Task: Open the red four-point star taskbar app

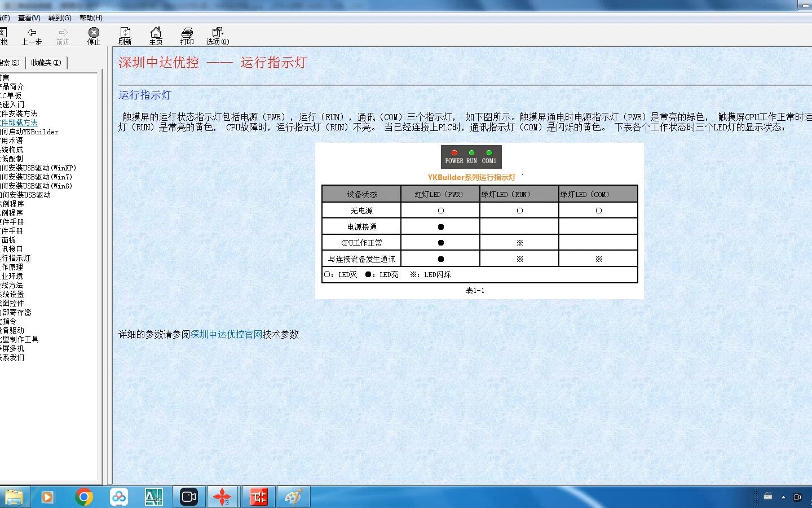Action: point(223,497)
